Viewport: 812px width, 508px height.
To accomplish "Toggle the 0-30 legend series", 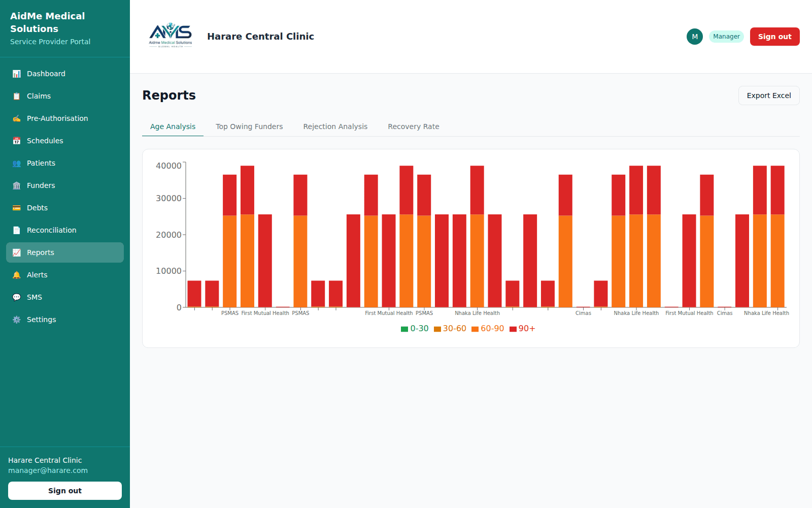I will [415, 329].
